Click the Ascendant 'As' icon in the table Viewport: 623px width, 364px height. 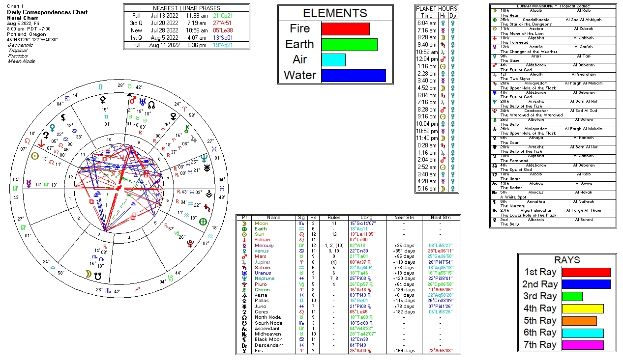click(245, 329)
